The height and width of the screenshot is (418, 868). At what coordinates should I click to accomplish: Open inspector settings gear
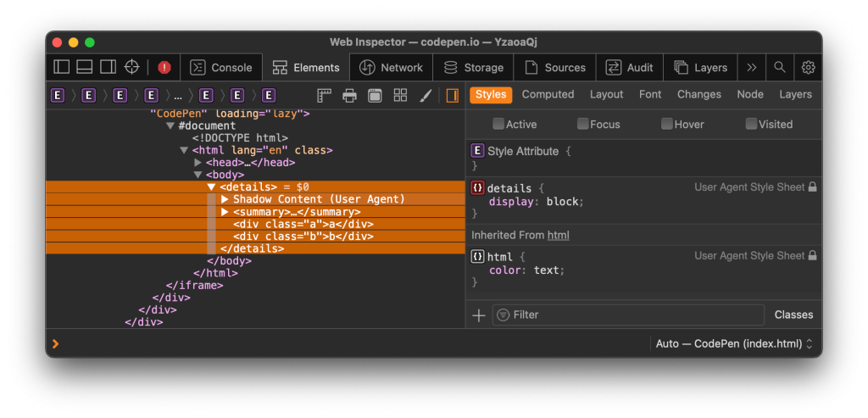[x=808, y=68]
